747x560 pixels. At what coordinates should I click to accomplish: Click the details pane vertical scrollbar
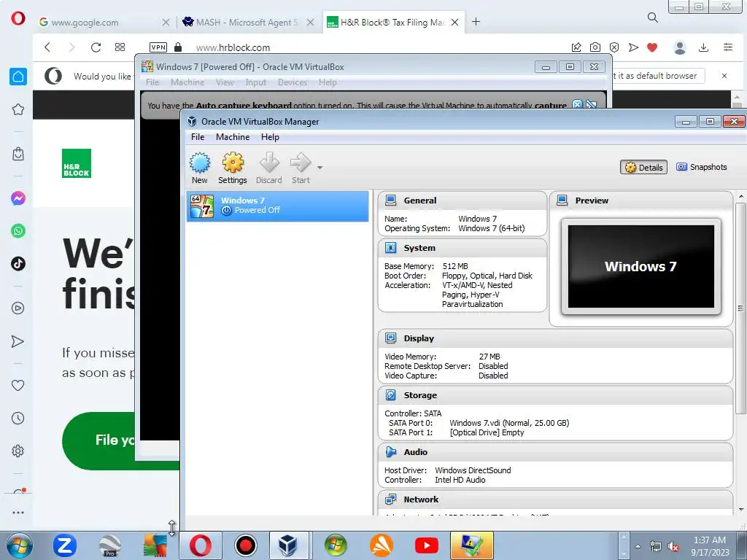tap(740, 307)
